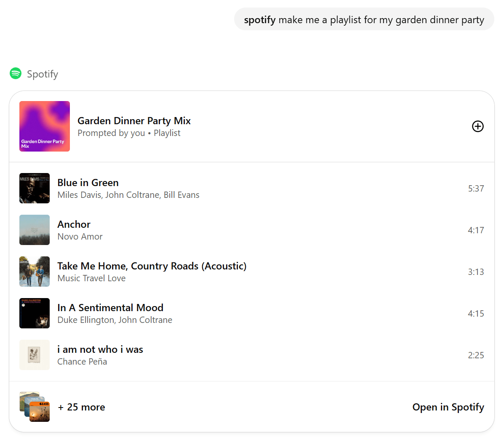
Task: Click your garden dinner party message bubble
Action: click(x=364, y=19)
